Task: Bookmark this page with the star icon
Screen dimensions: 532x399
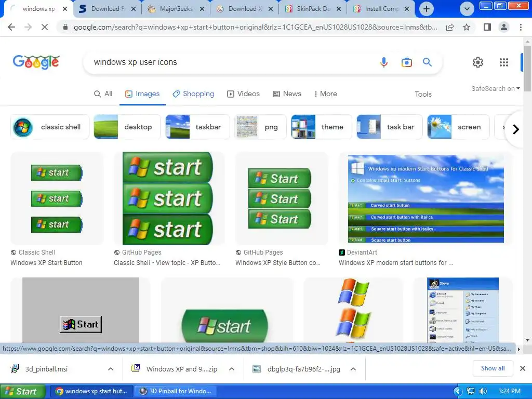Action: coord(467,27)
